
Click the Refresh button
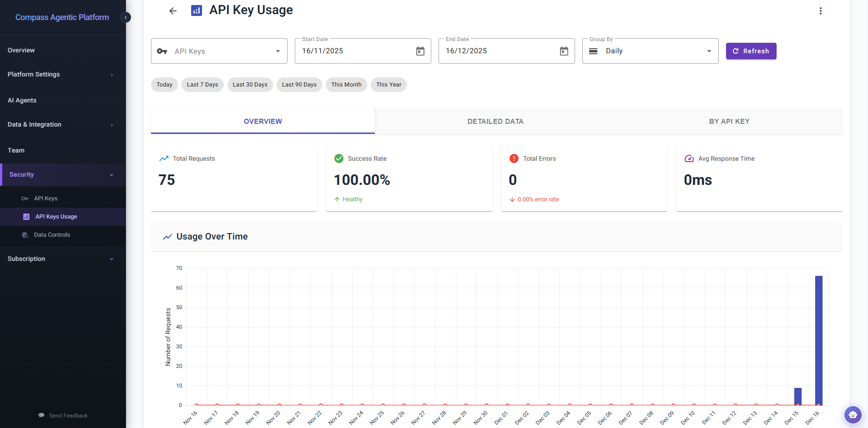tap(751, 51)
